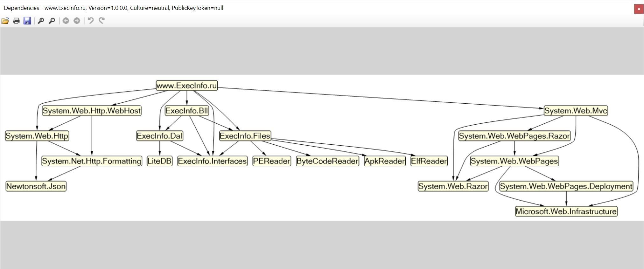Click the System.Net.Http.Formatting node

pos(92,161)
